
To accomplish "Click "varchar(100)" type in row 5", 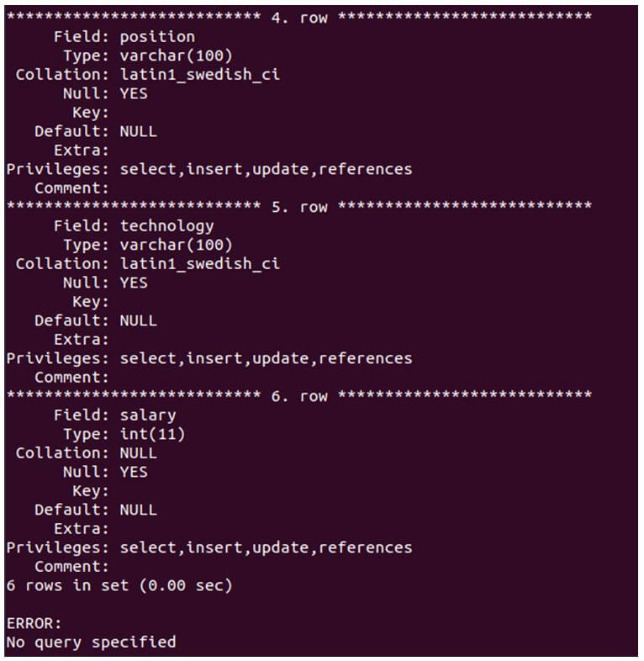I will pyautogui.click(x=176, y=245).
